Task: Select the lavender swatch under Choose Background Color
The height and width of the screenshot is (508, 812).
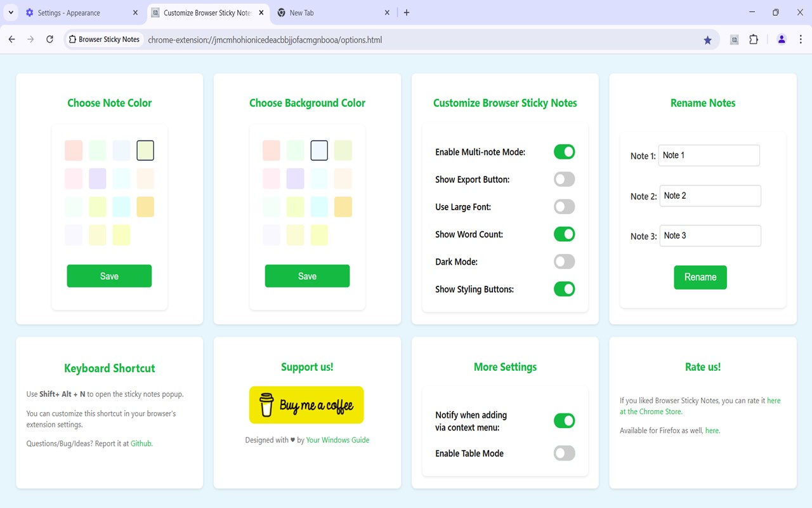Action: tap(296, 178)
